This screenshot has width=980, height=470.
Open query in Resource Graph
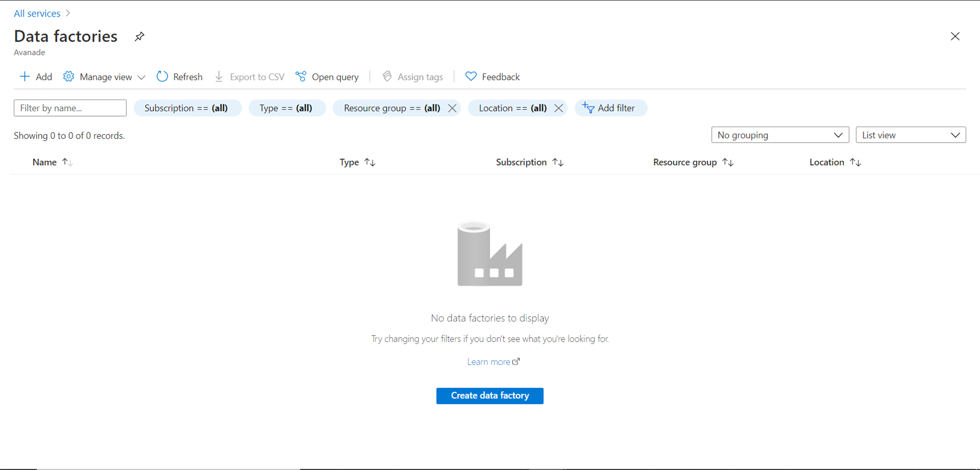click(327, 76)
